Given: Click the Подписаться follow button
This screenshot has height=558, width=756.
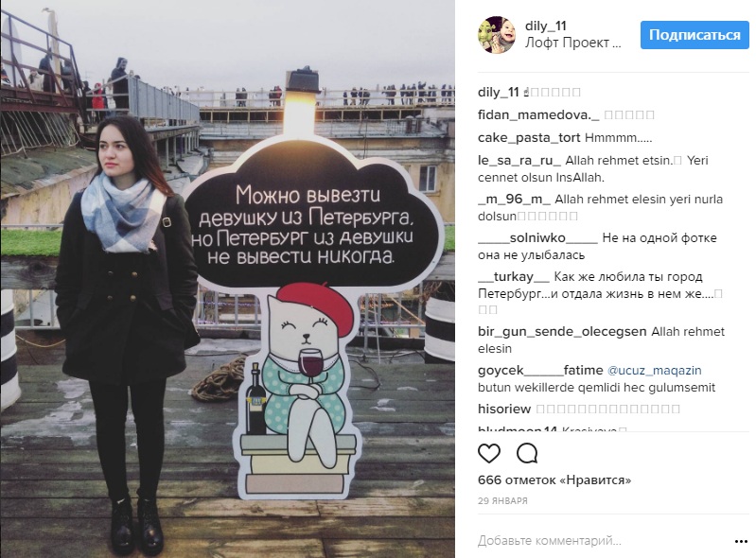Looking at the screenshot, I should pyautogui.click(x=694, y=35).
